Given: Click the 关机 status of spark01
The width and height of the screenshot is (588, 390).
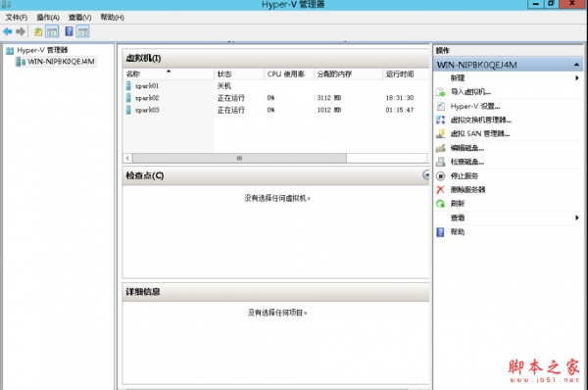Looking at the screenshot, I should point(224,86).
